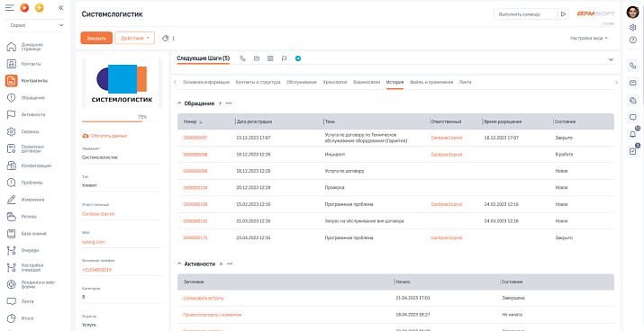Collapse the Обращения section
The height and width of the screenshot is (331, 644).
(179, 103)
